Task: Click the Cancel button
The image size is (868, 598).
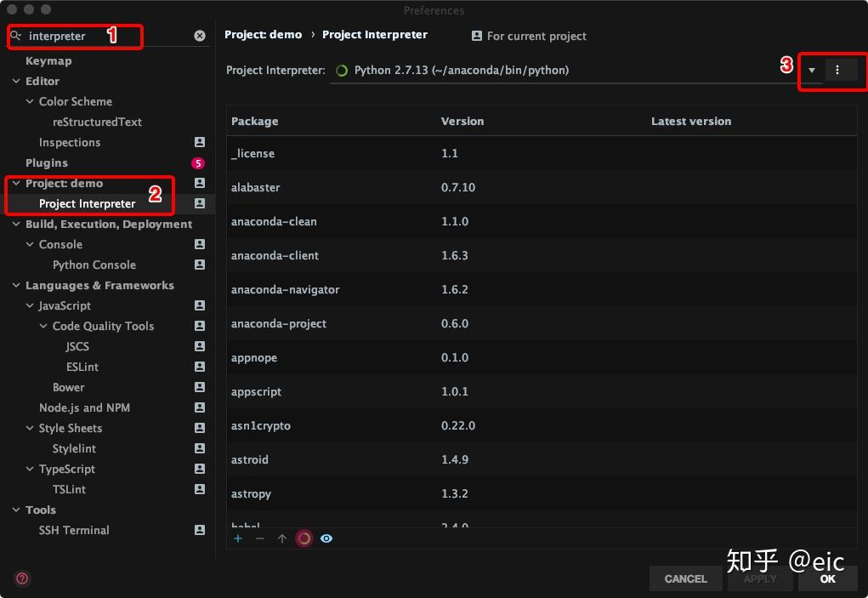Action: click(685, 578)
